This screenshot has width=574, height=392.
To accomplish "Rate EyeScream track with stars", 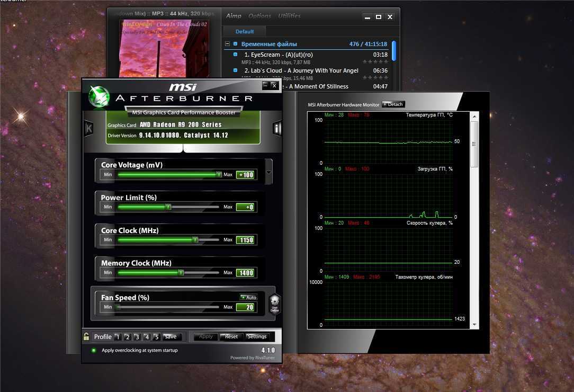I will click(375, 62).
